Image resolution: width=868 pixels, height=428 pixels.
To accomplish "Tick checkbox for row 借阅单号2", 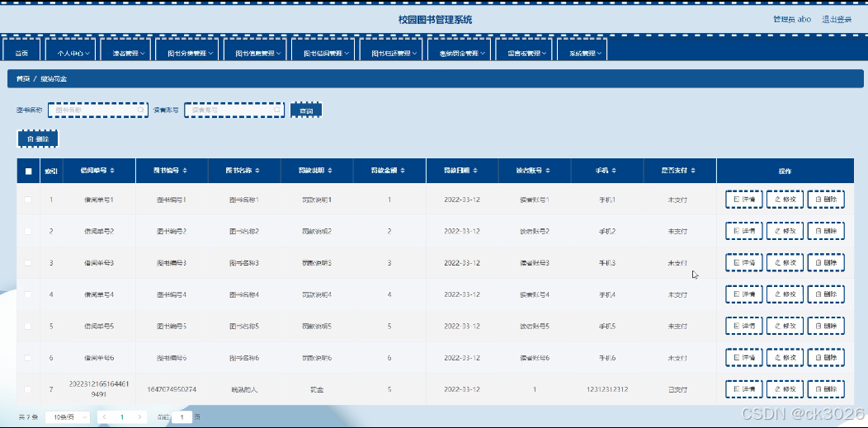I will tap(28, 231).
